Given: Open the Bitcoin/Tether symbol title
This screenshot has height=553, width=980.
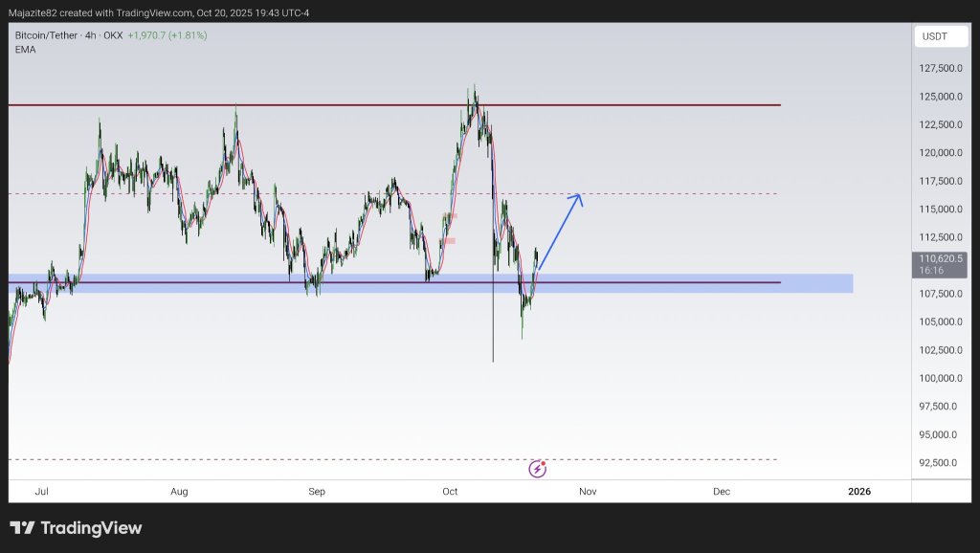Looking at the screenshot, I should [x=46, y=35].
